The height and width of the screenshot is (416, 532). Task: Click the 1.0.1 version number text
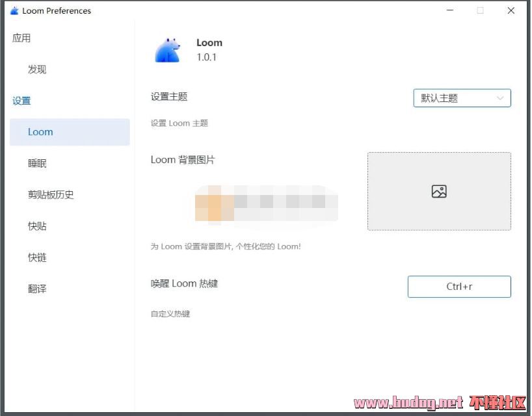207,57
